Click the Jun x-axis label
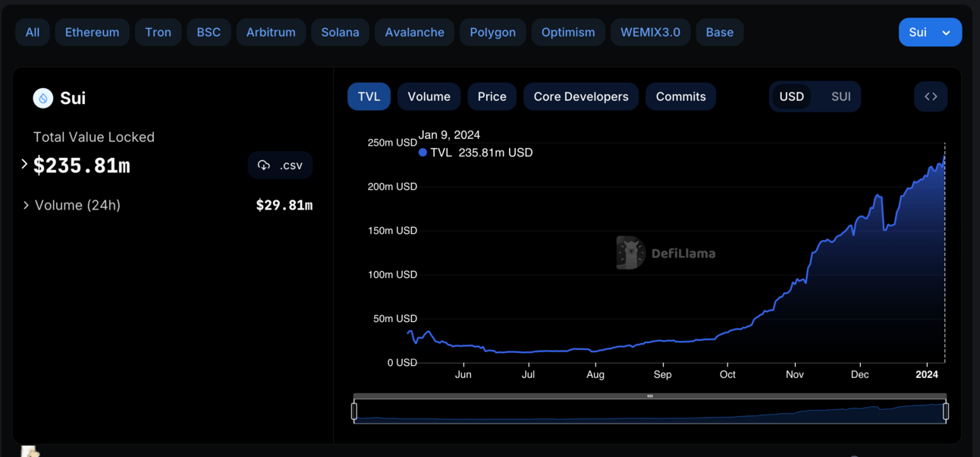 pyautogui.click(x=463, y=375)
